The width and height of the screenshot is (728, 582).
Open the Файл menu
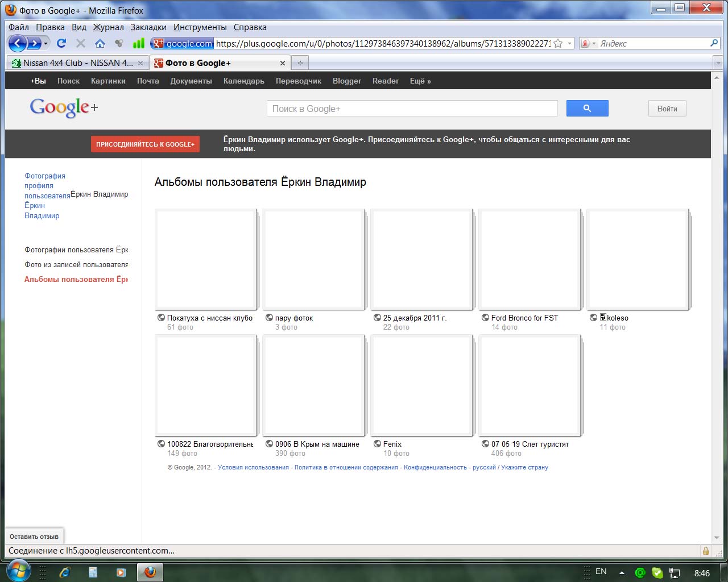(x=19, y=27)
